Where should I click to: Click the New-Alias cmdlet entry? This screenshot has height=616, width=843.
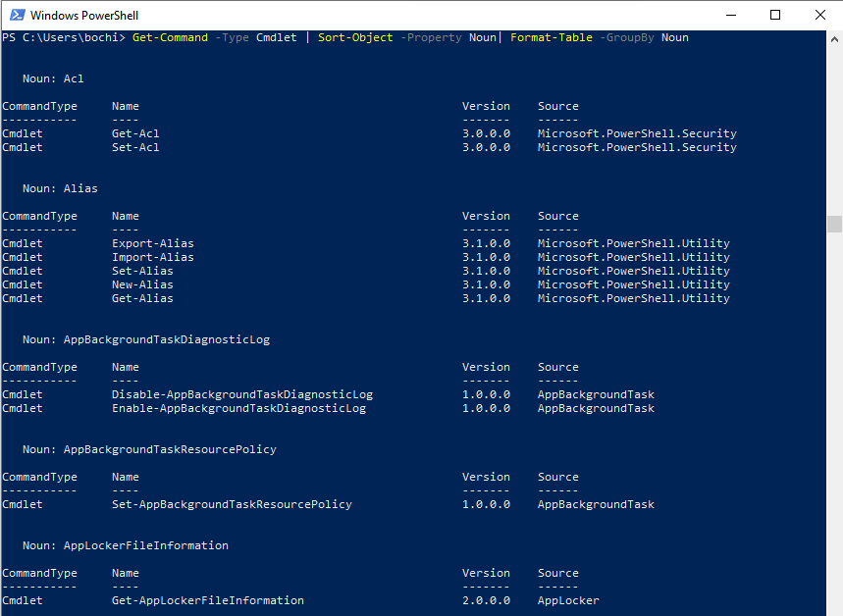[x=142, y=284]
